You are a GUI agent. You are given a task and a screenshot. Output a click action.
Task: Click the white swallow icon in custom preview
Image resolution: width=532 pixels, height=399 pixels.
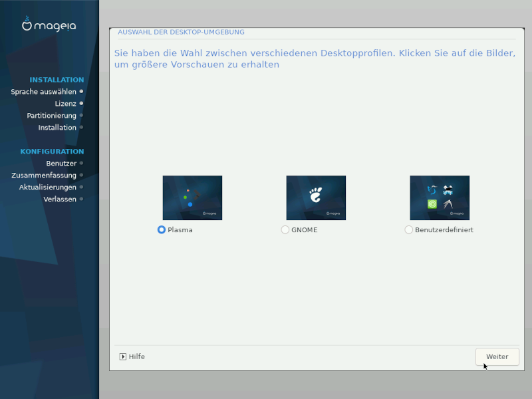[x=448, y=205]
